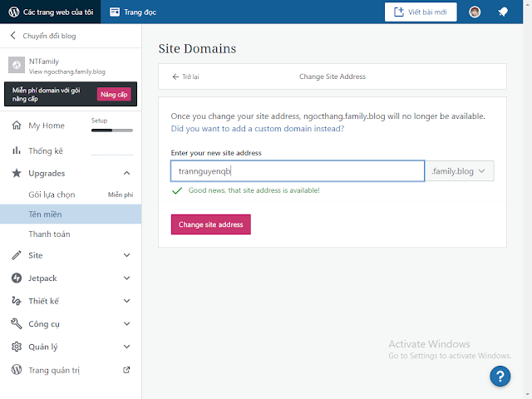Click the NTFamily site icon

tap(17, 65)
